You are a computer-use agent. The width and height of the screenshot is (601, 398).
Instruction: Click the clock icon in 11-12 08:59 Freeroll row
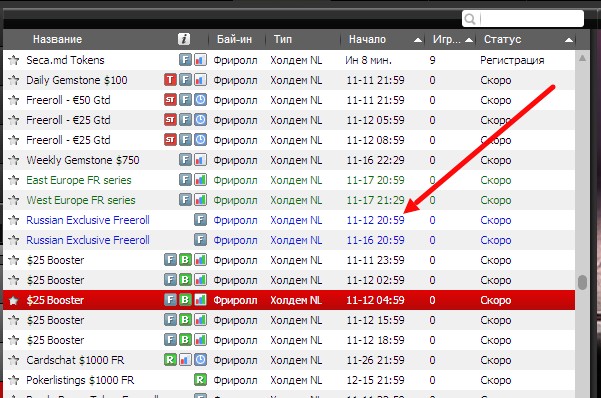[x=200, y=140]
